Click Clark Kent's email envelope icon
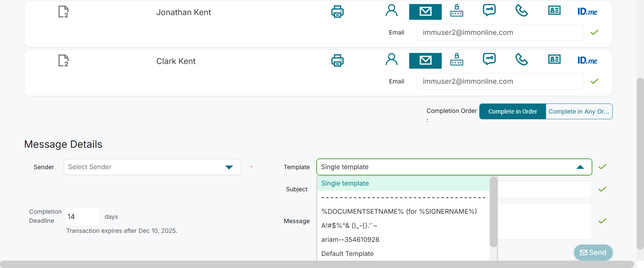The height and width of the screenshot is (268, 644). point(425,61)
